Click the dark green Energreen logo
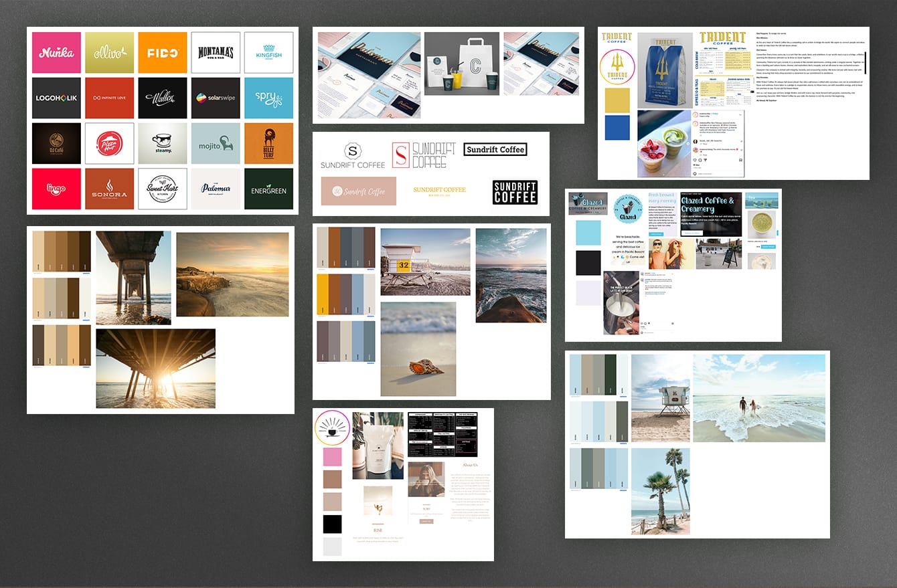897x588 pixels. 268,189
